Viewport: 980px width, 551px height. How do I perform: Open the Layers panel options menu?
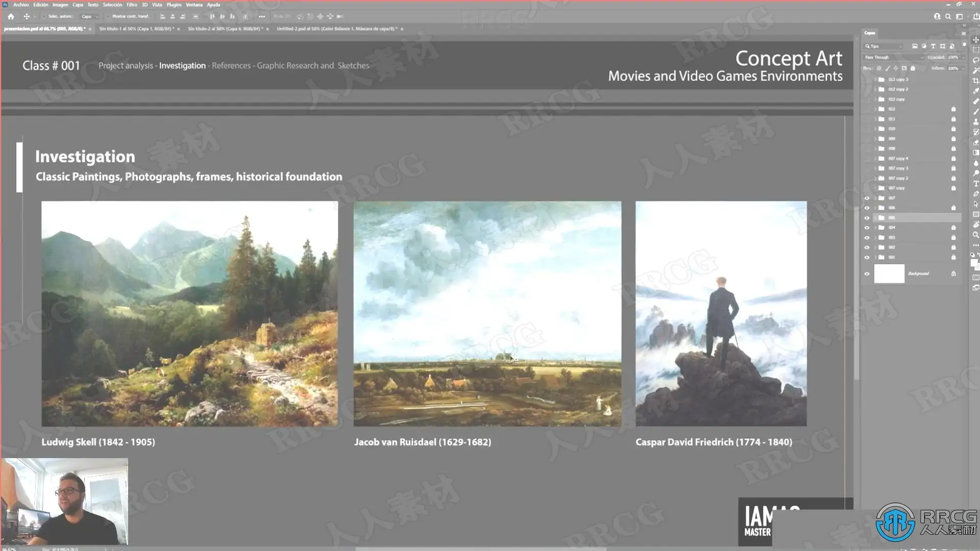(964, 33)
